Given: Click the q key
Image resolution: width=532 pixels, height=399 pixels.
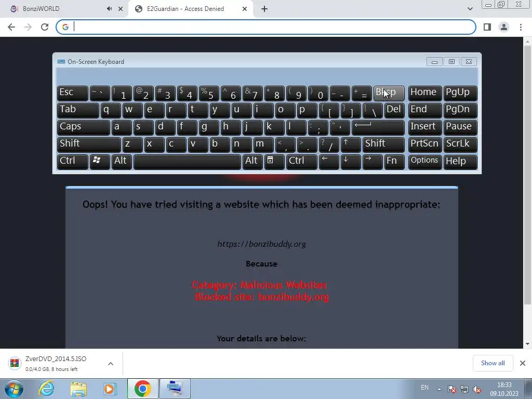Looking at the screenshot, I should (111, 110).
